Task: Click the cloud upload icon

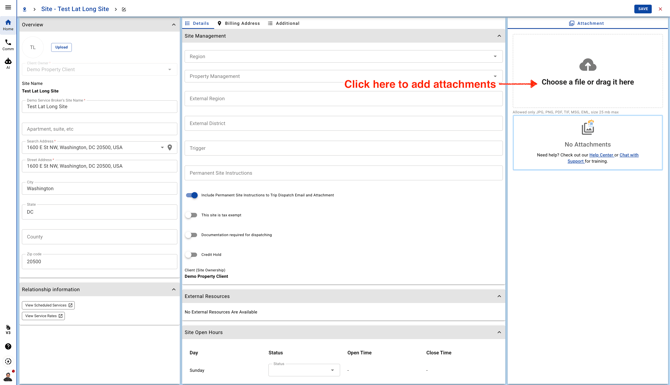Action: click(x=588, y=65)
